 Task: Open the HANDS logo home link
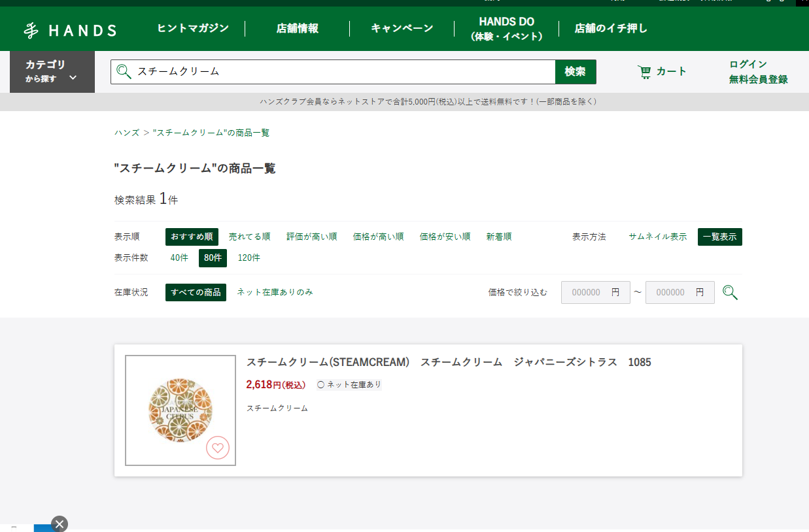click(x=70, y=30)
